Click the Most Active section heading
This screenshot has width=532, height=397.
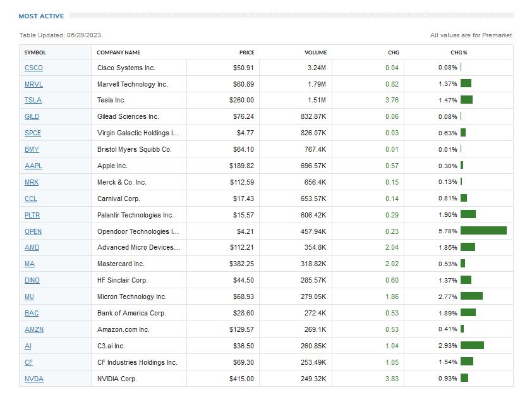41,16
